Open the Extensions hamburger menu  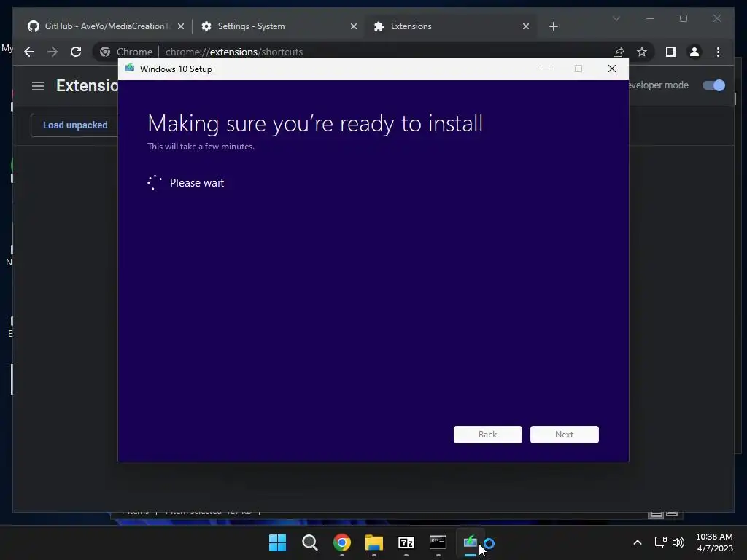click(38, 86)
